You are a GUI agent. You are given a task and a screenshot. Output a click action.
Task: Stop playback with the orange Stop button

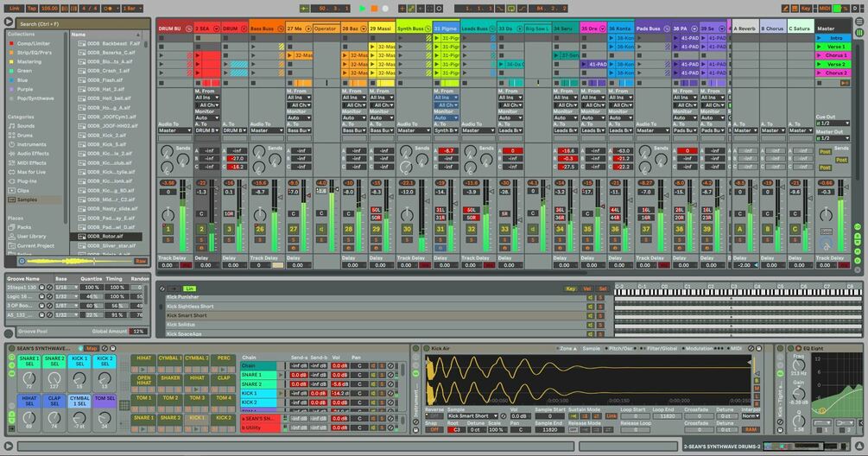click(x=374, y=9)
